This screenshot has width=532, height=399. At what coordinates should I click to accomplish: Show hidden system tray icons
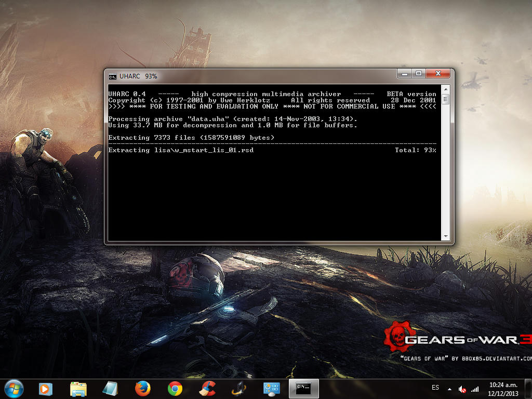[x=449, y=389]
